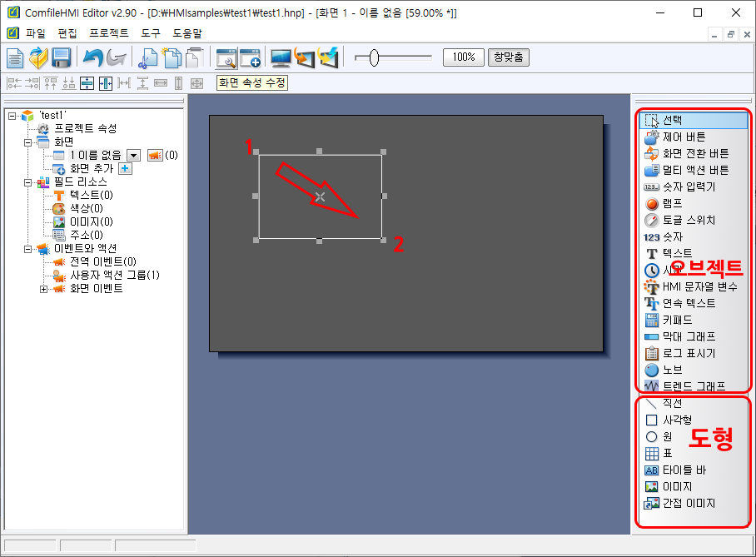This screenshot has height=557, width=756.
Task: Collapse the 이벤트와 액션 tree node
Action: [x=27, y=248]
